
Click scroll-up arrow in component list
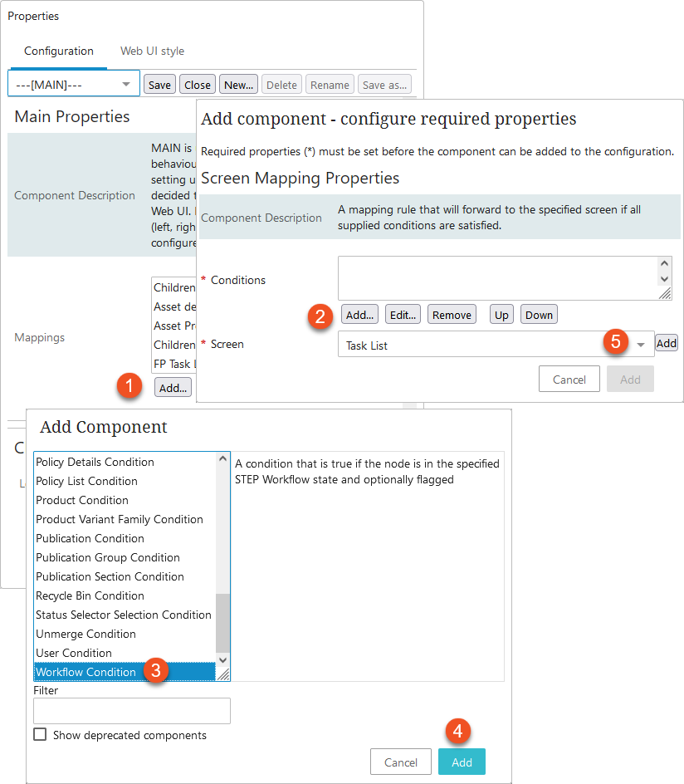[x=222, y=458]
